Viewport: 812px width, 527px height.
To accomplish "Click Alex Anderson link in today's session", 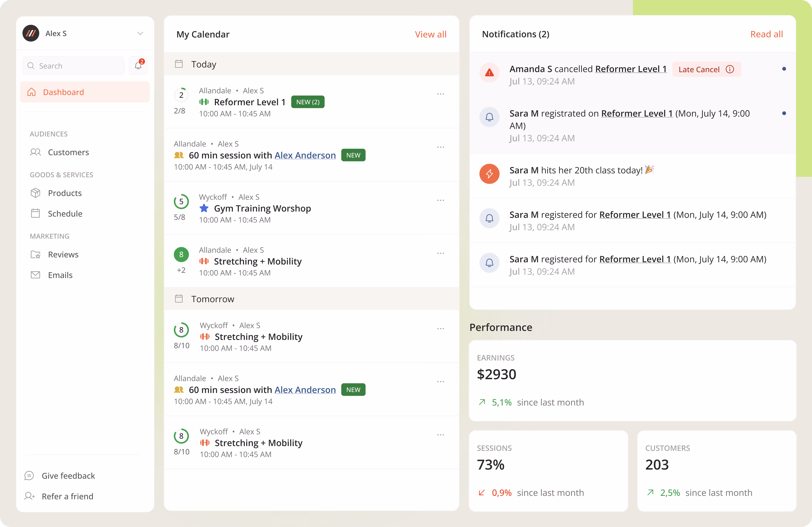I will 305,155.
